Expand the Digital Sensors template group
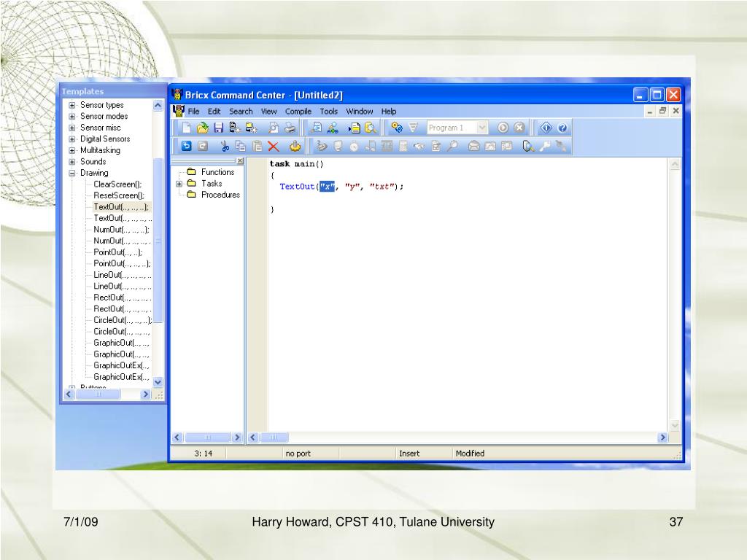Screen dimensions: 747x560 [x=72, y=139]
